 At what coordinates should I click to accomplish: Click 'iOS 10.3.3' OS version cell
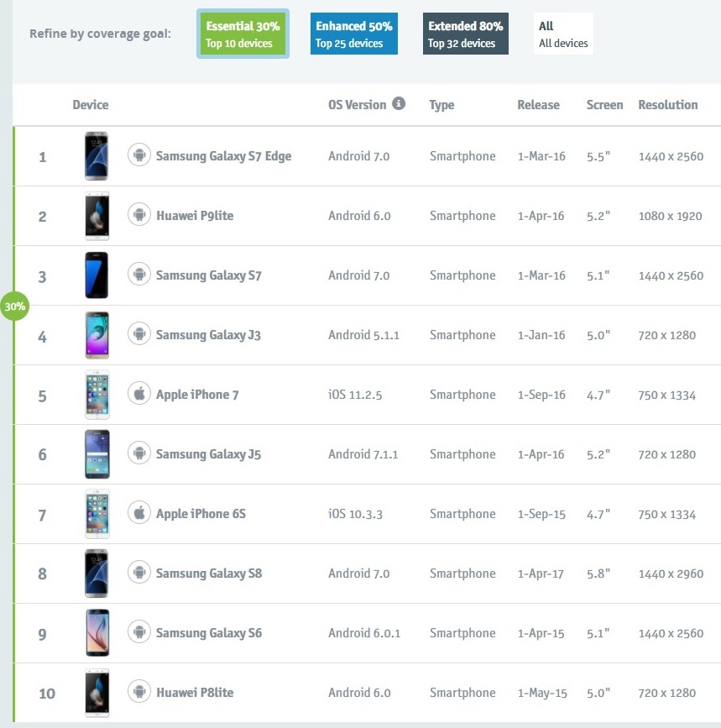(355, 514)
